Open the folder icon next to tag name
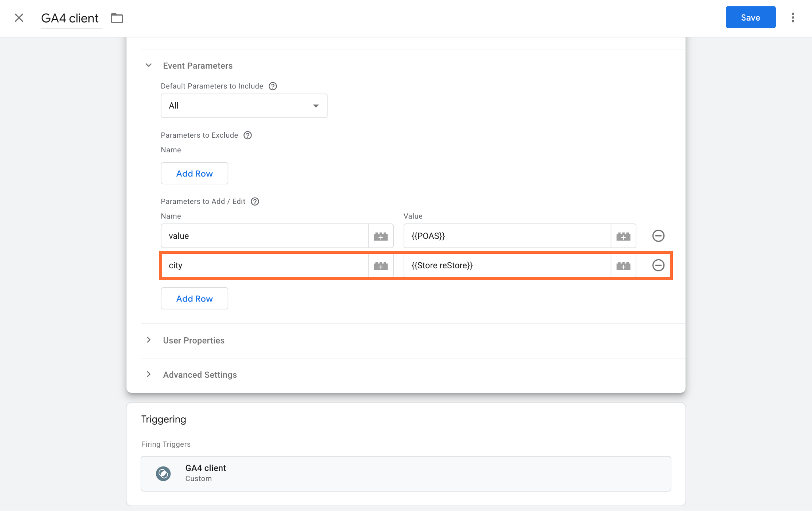The width and height of the screenshot is (812, 511). point(117,18)
